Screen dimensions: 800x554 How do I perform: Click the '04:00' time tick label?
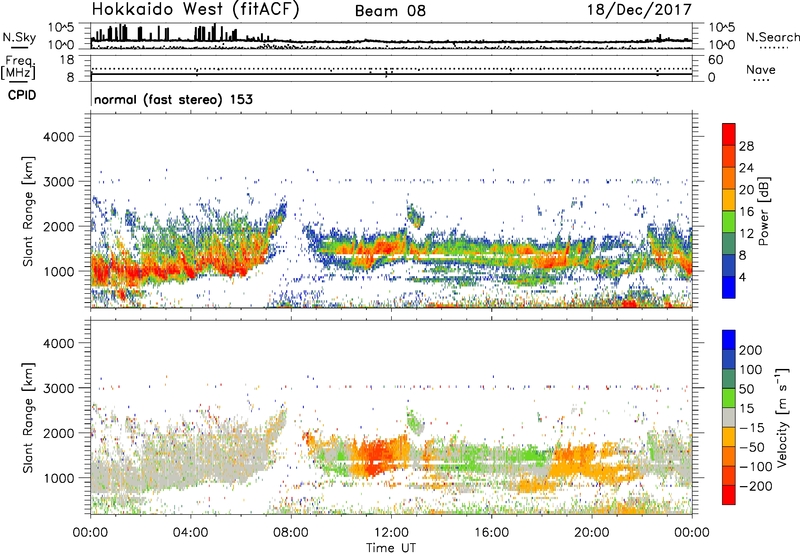point(190,533)
